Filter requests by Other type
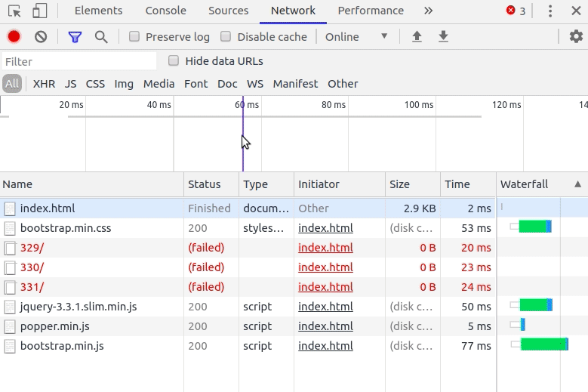 pyautogui.click(x=343, y=84)
